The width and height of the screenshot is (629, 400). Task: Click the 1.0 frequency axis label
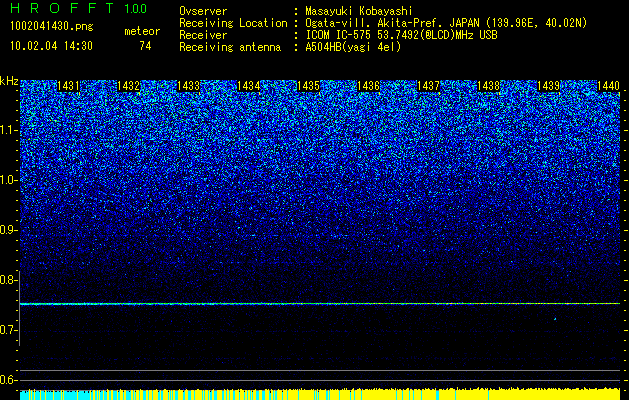pos(9,180)
